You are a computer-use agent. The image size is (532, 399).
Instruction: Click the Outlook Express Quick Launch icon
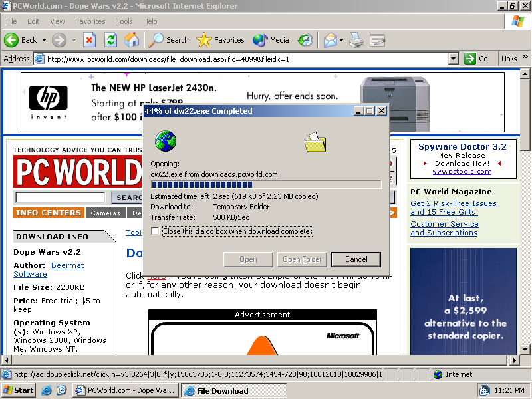pos(61,390)
